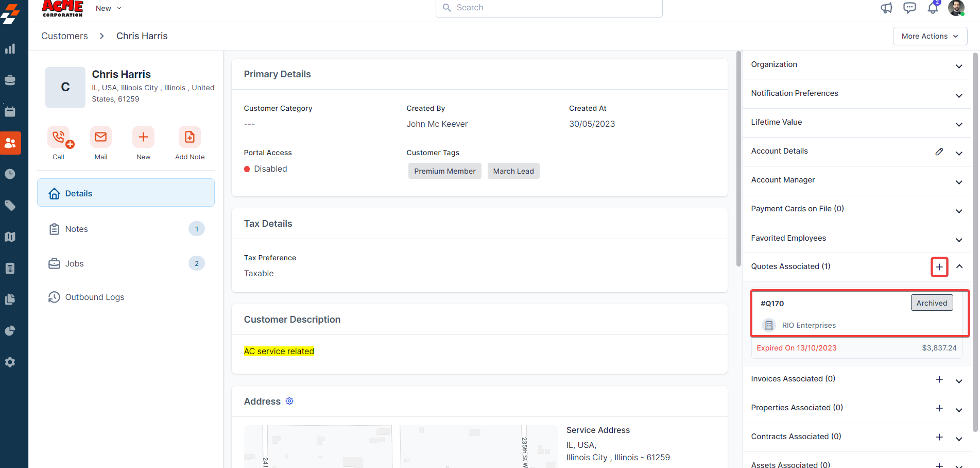Switch to the Jobs tab

126,263
